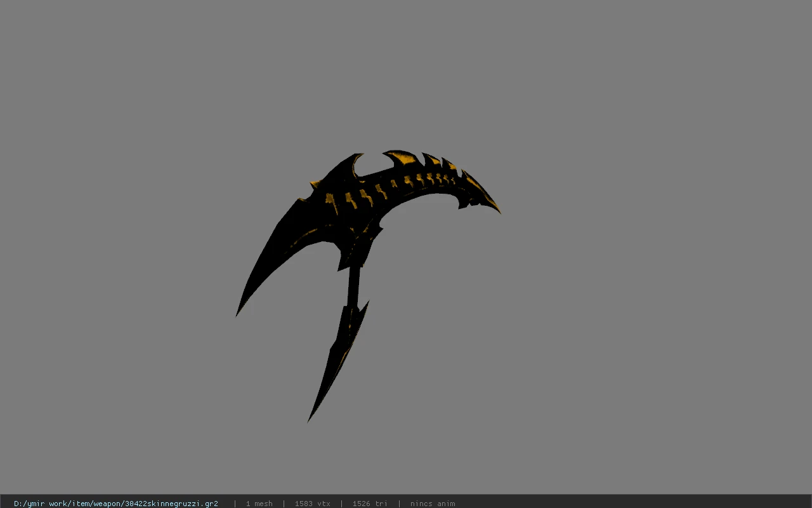This screenshot has height=508, width=812.
Task: Click the '1526 tri' triangle count
Action: point(370,504)
